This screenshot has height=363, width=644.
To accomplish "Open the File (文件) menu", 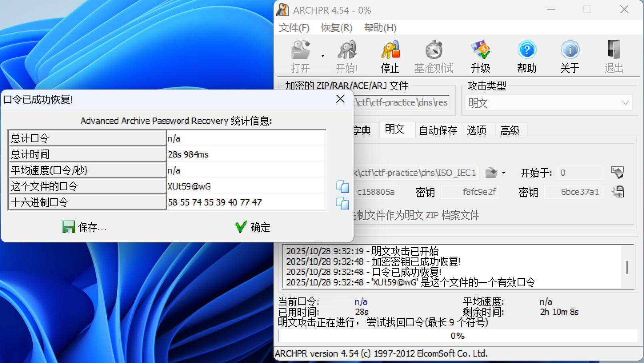I will click(x=294, y=28).
